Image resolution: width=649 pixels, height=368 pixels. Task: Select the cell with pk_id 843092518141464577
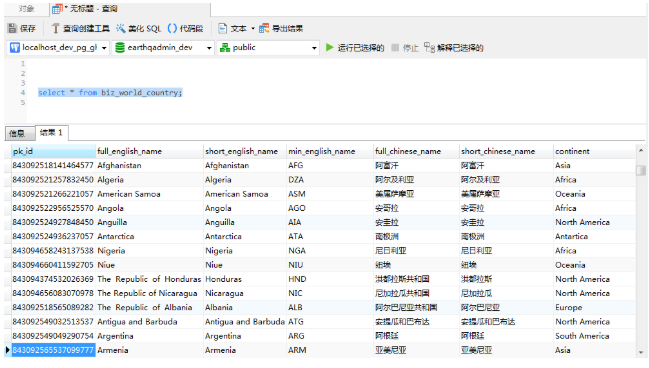(x=53, y=166)
